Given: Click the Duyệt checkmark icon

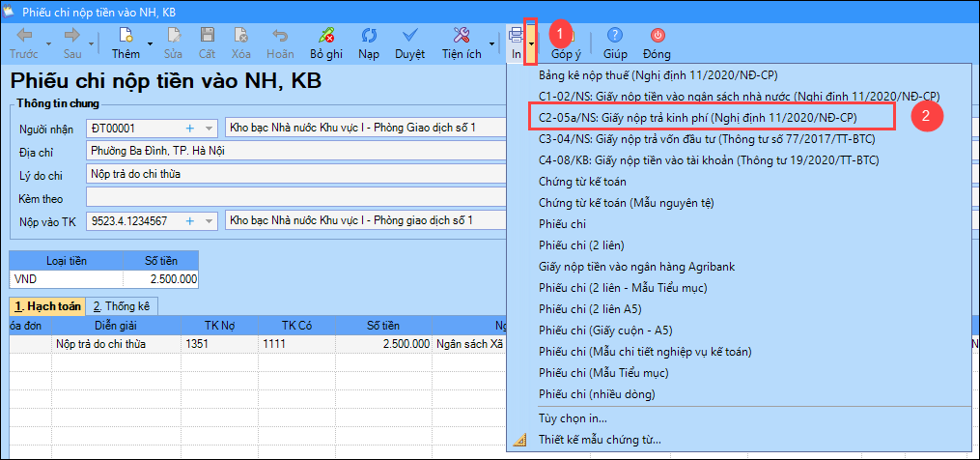Looking at the screenshot, I should click(x=410, y=35).
